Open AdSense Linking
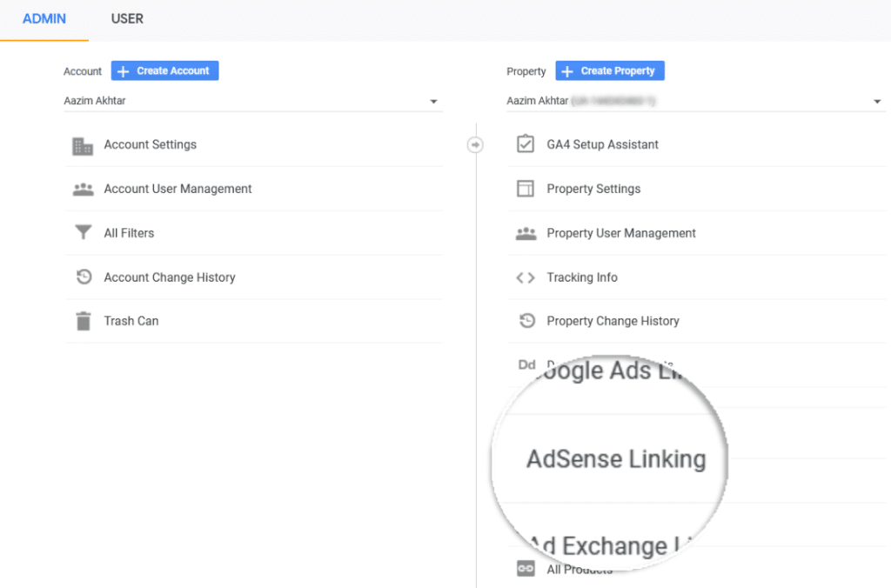891x588 pixels. (616, 459)
